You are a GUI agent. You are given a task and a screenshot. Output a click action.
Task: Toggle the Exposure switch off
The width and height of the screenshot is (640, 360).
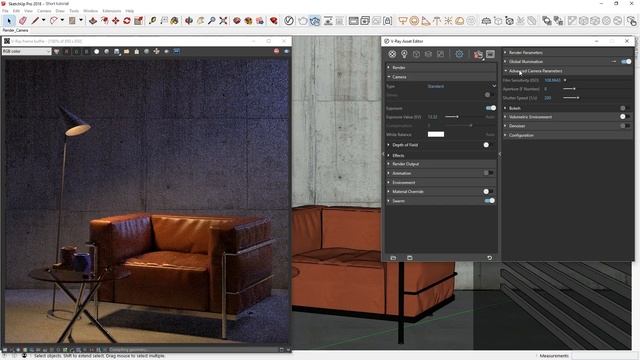coord(490,108)
